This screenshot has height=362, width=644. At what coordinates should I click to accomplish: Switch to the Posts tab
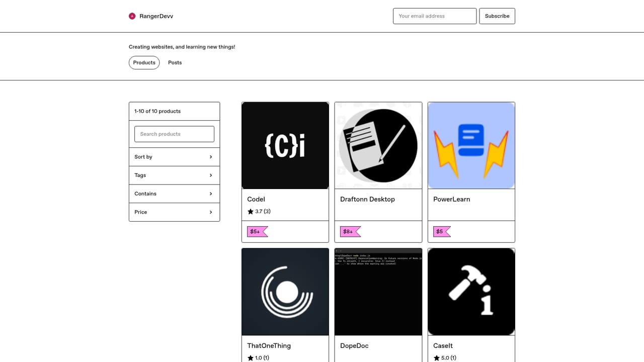pyautogui.click(x=175, y=63)
